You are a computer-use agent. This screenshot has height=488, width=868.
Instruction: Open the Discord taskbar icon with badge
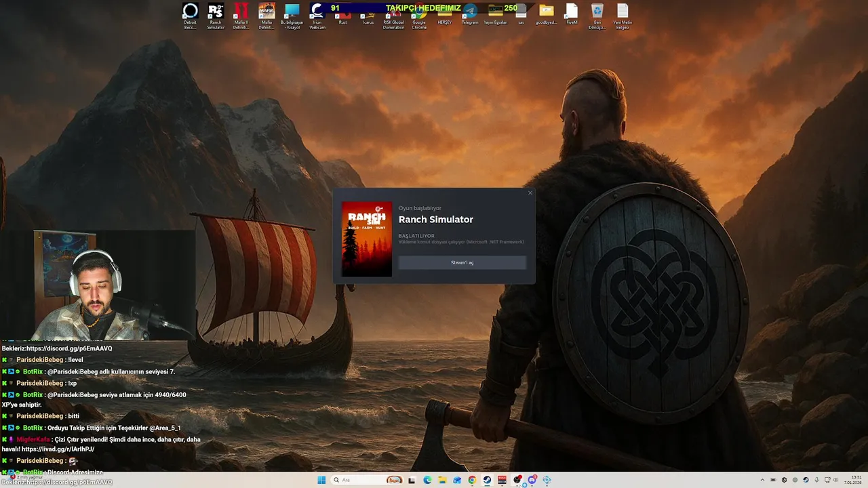point(532,480)
